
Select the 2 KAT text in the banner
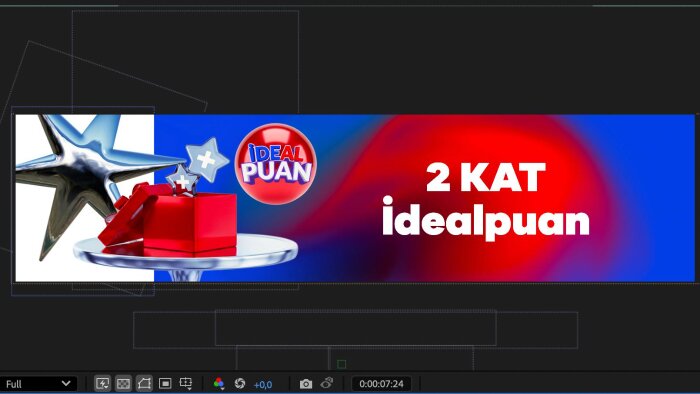click(486, 177)
